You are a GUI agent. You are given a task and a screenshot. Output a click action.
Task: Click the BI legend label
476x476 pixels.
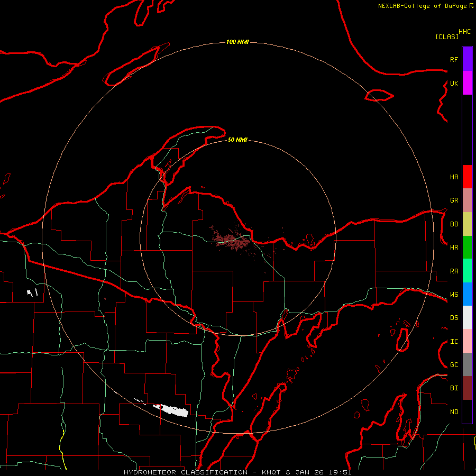454,388
